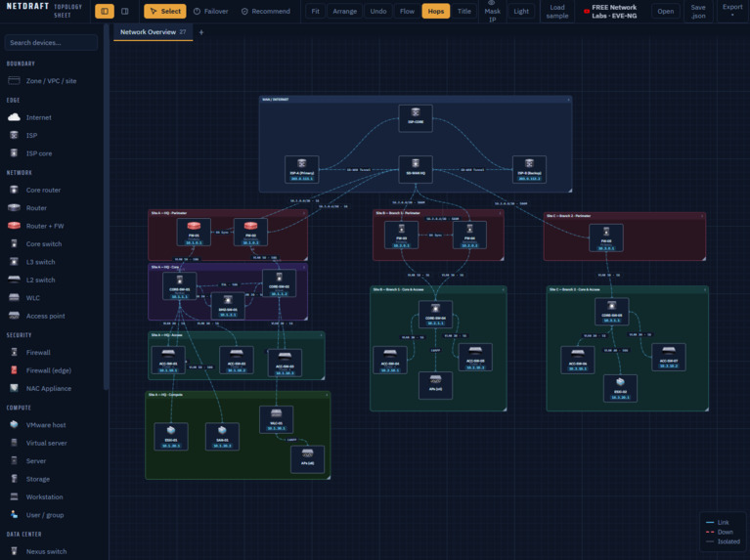
Task: Pick the Server device in palette
Action: tap(52, 461)
